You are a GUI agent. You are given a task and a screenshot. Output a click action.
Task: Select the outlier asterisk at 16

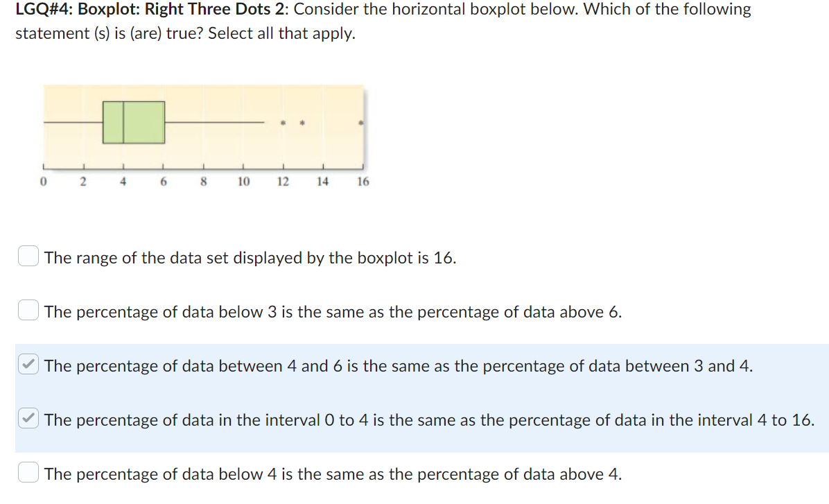360,123
